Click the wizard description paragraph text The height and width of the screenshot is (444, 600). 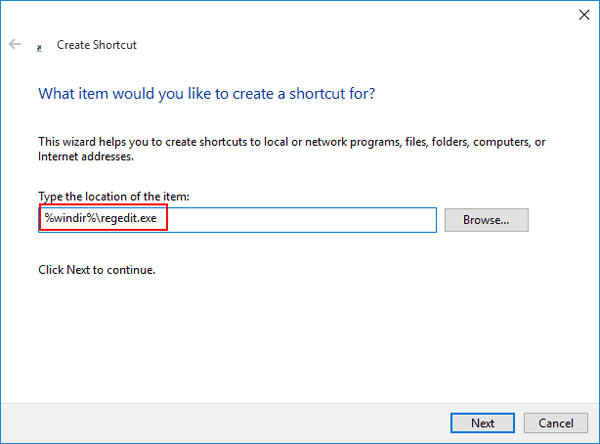[x=290, y=143]
